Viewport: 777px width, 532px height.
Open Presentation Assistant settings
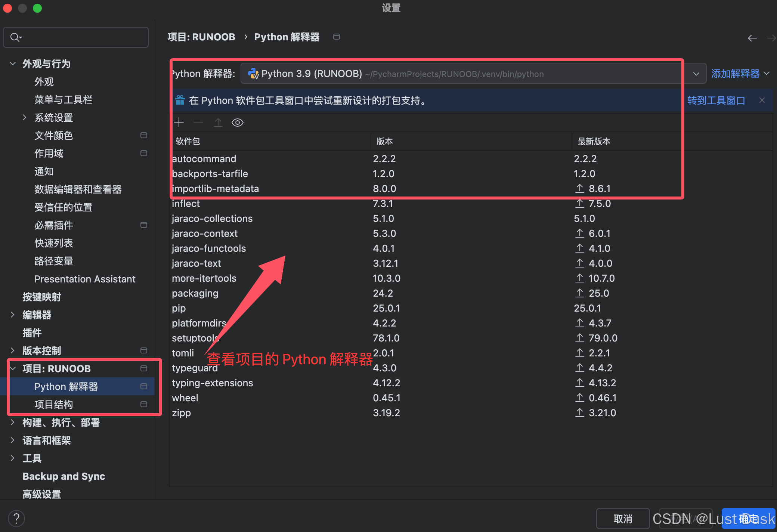click(85, 279)
